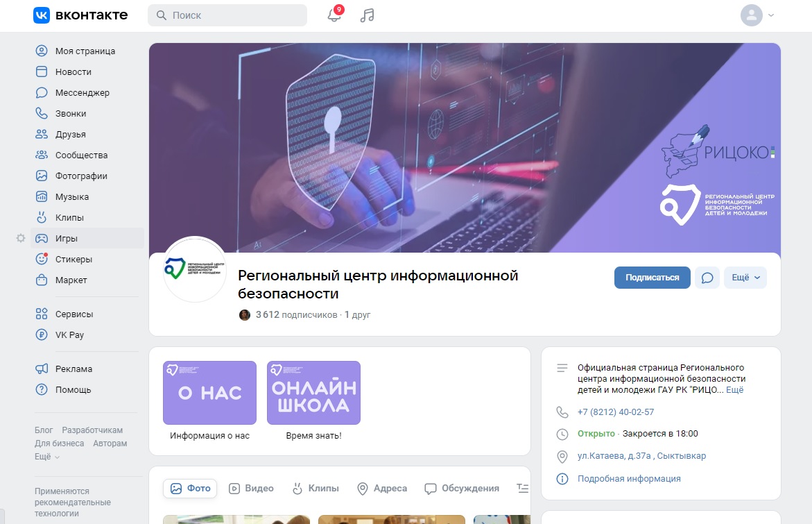Switch to the Видео tab
Image resolution: width=812 pixels, height=524 pixels.
[x=251, y=488]
